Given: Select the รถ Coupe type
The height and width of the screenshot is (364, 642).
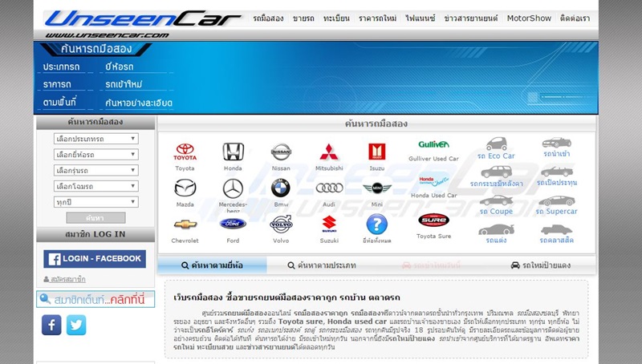Looking at the screenshot, I should [496, 205].
